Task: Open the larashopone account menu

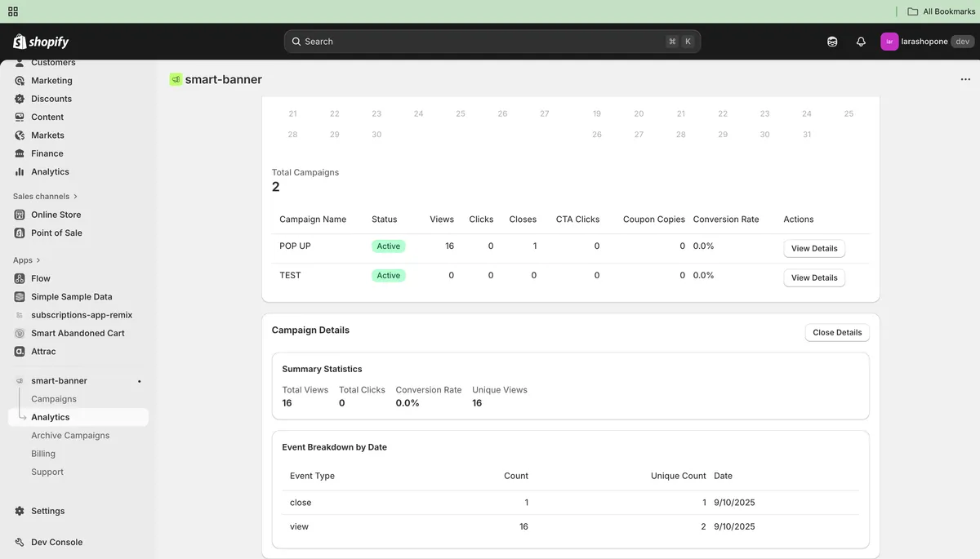Action: point(926,42)
